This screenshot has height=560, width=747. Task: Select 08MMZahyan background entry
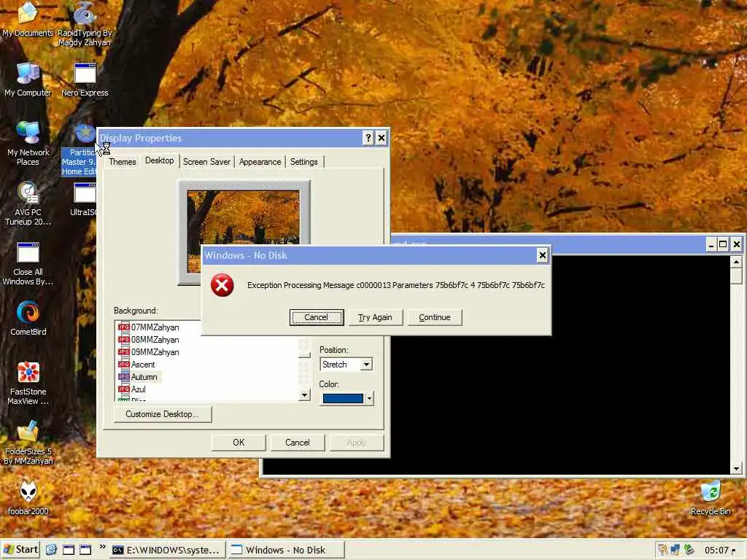[149, 340]
